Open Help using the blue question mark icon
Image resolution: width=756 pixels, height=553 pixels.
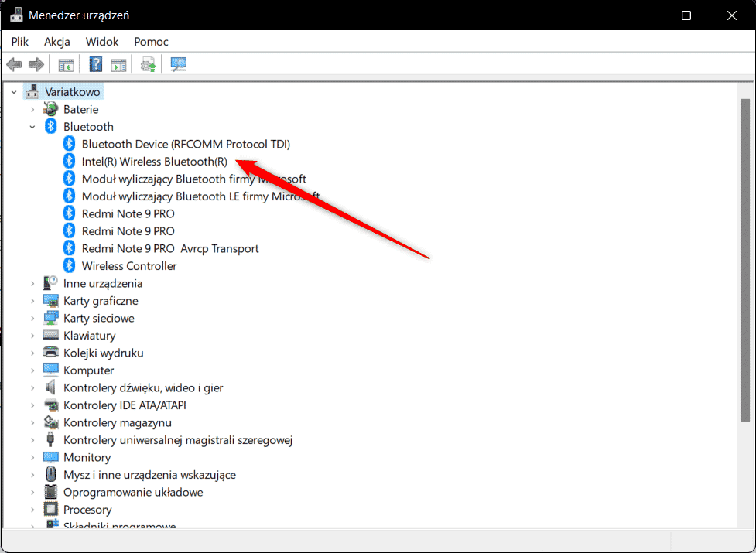click(x=96, y=64)
